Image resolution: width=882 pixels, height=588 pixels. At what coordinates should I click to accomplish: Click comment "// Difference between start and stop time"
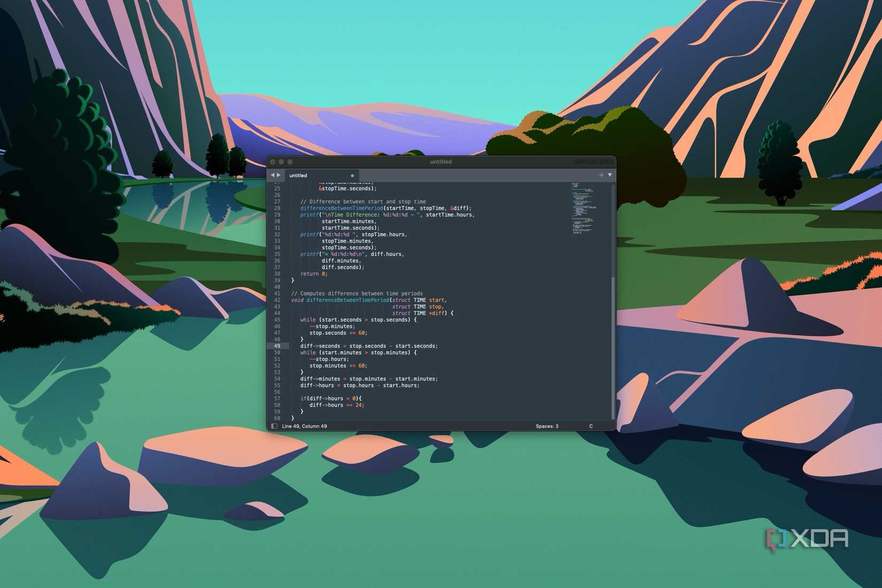363,202
